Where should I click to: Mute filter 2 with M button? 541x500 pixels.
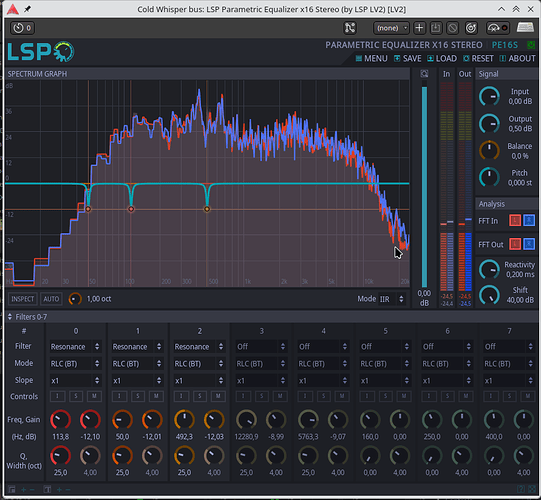(x=218, y=396)
